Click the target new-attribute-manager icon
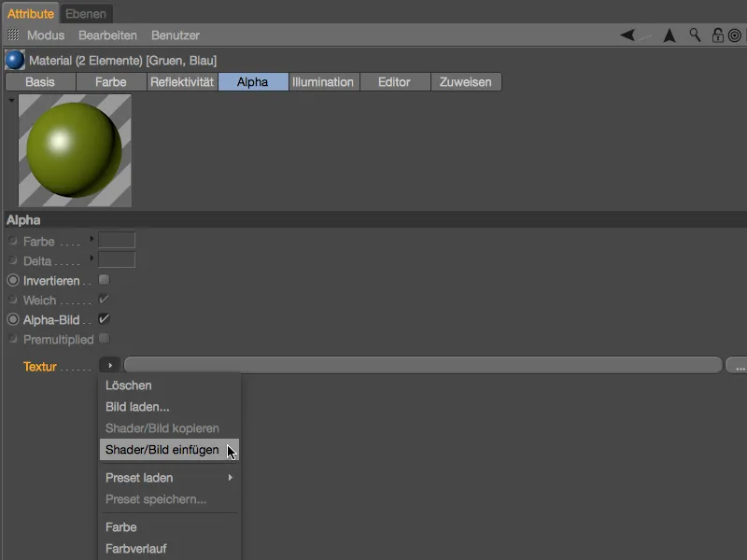 (735, 35)
